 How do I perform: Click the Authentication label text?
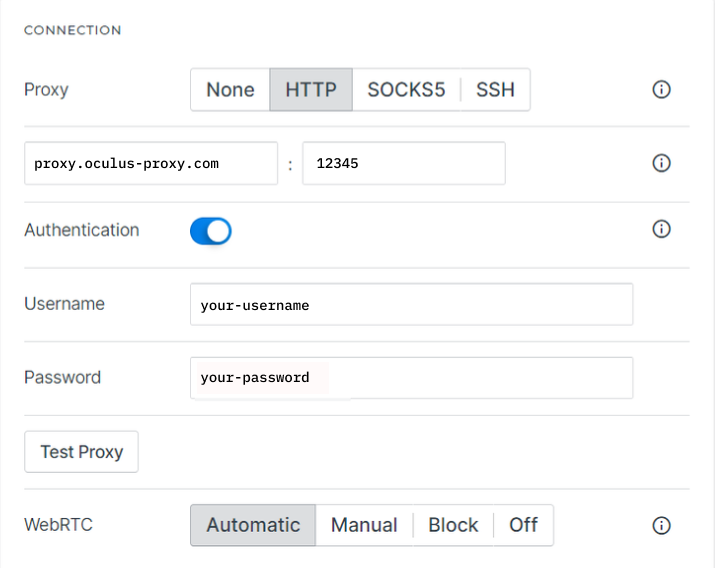point(82,230)
